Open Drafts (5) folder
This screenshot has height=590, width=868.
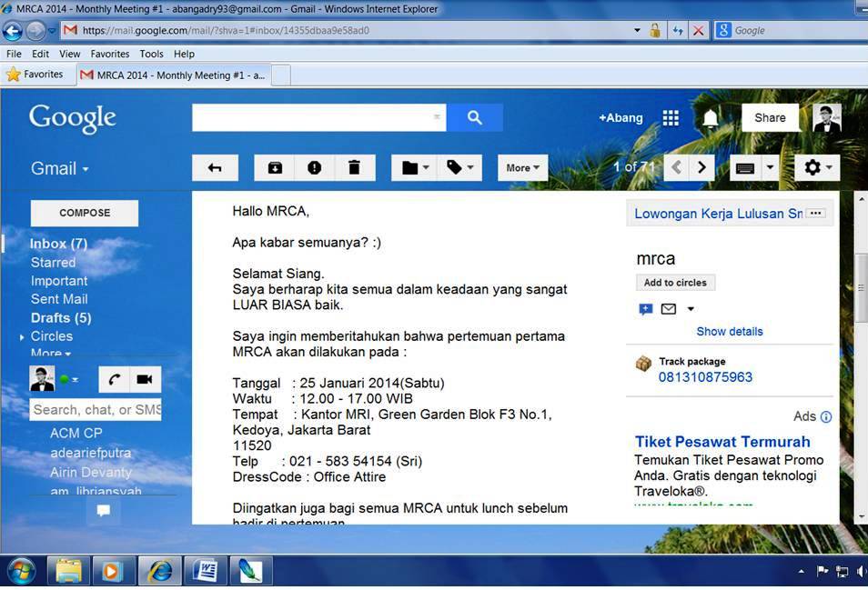(x=61, y=318)
